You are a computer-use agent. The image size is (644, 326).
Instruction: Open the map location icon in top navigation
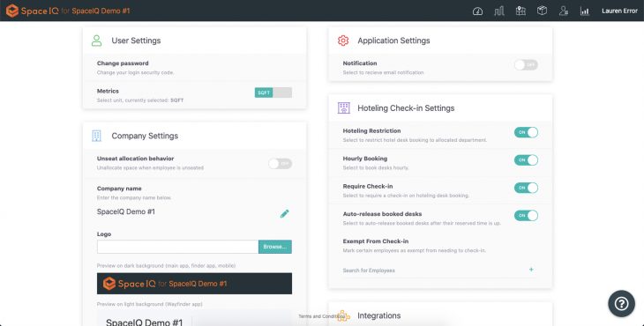pyautogui.click(x=520, y=11)
